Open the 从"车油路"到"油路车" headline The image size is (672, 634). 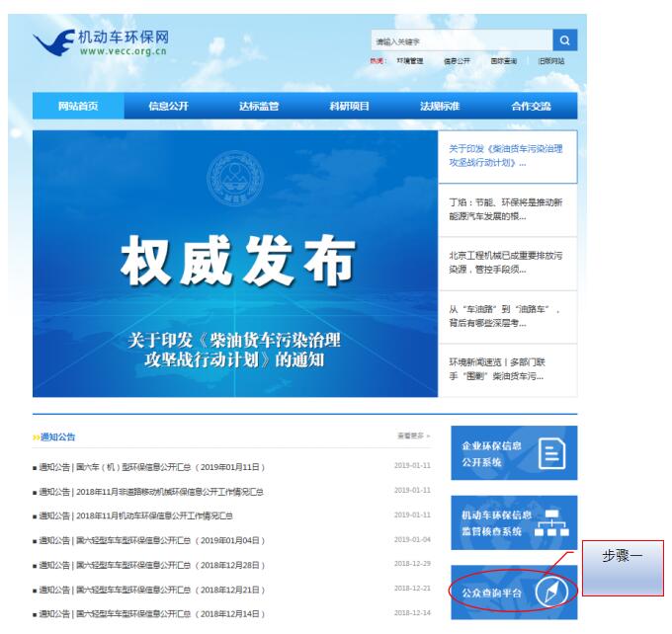pos(507,317)
